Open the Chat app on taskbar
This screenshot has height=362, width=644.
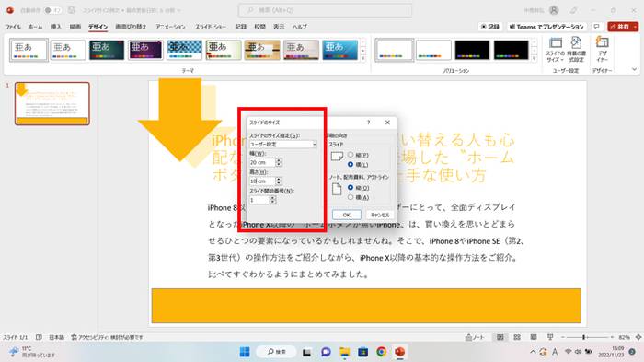point(326,352)
